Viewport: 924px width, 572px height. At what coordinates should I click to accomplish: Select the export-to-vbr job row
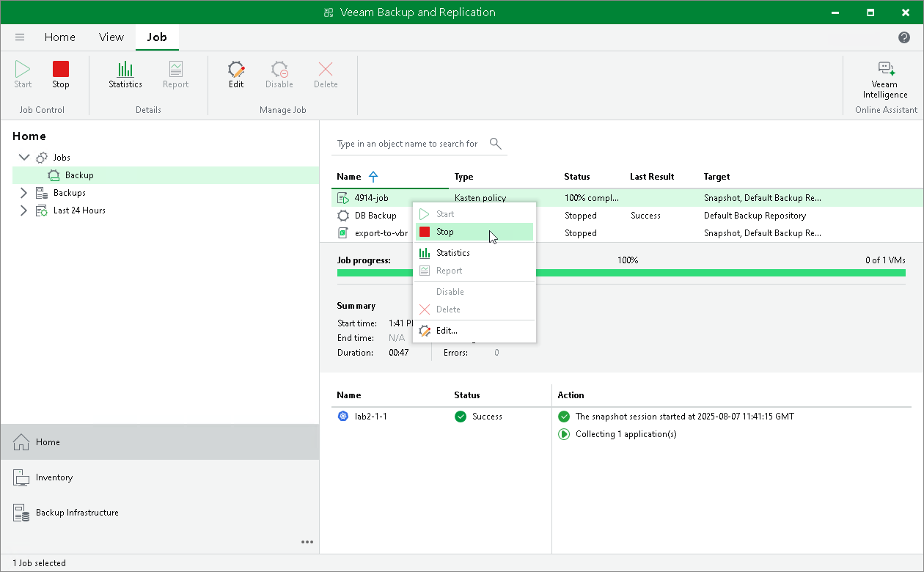pos(627,233)
